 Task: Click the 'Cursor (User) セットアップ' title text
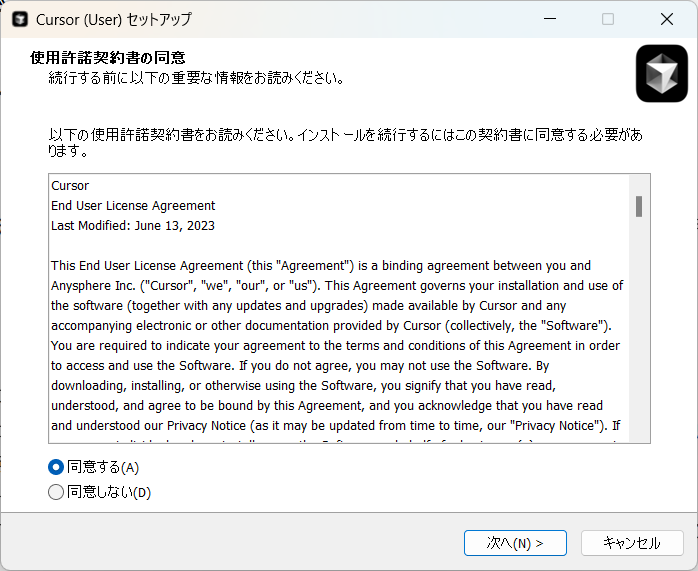[114, 20]
